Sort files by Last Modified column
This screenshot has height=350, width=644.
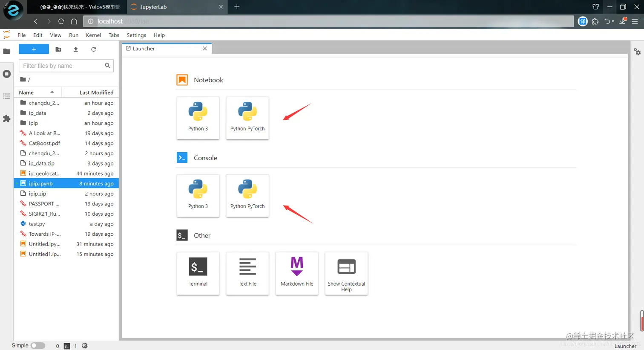point(89,93)
